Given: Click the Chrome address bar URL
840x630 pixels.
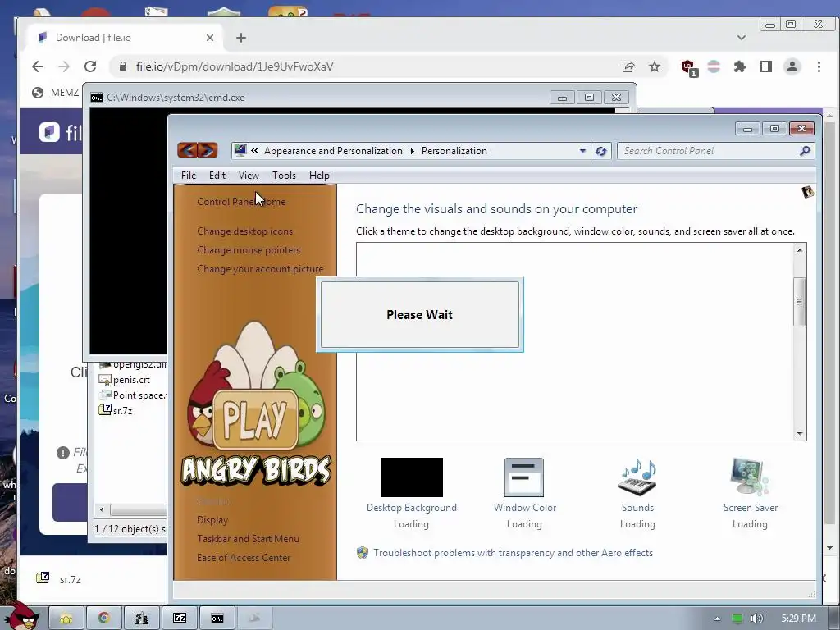Looking at the screenshot, I should point(234,66).
